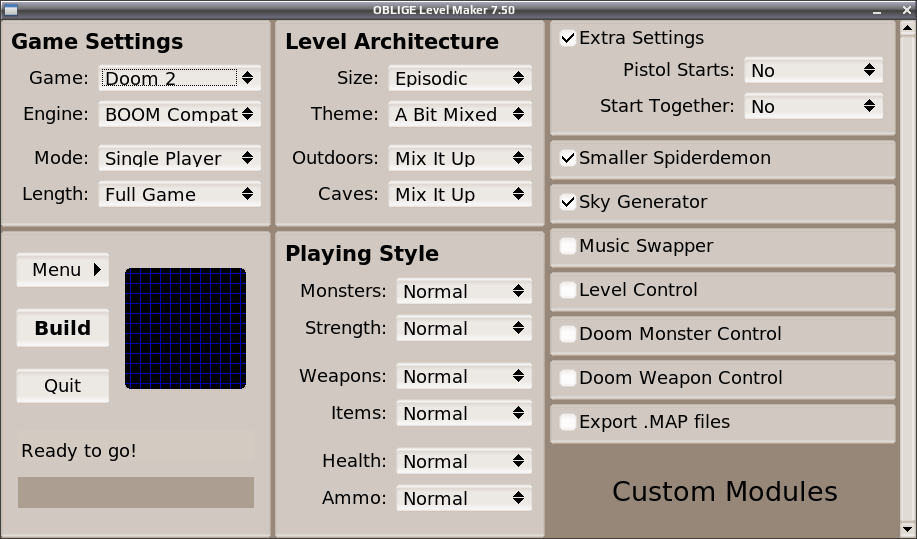This screenshot has height=539, width=917.
Task: Open the Menu button
Action: coord(63,270)
